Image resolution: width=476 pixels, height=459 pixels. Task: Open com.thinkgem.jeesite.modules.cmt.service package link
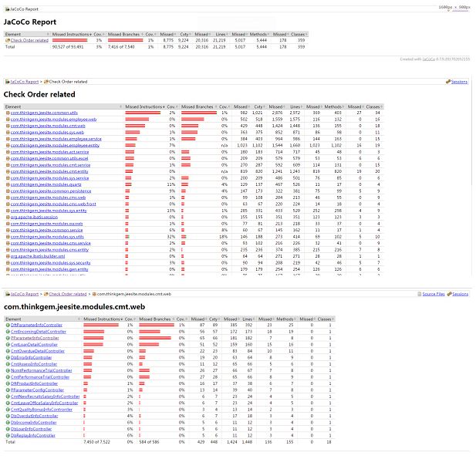pyautogui.click(x=51, y=165)
